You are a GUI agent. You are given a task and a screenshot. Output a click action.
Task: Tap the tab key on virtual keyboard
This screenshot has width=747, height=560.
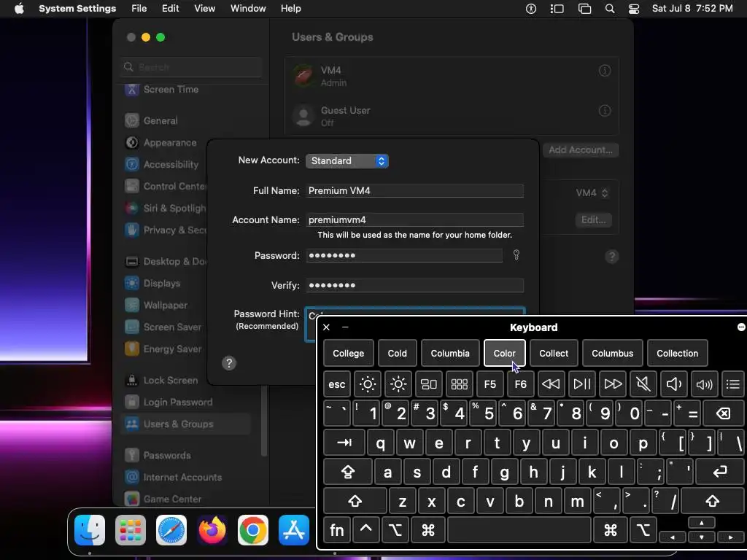[344, 443]
